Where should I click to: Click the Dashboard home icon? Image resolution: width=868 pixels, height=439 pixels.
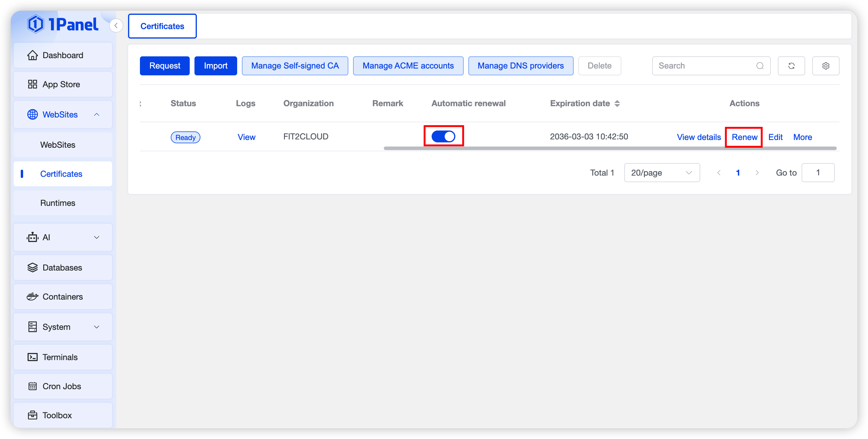click(32, 55)
